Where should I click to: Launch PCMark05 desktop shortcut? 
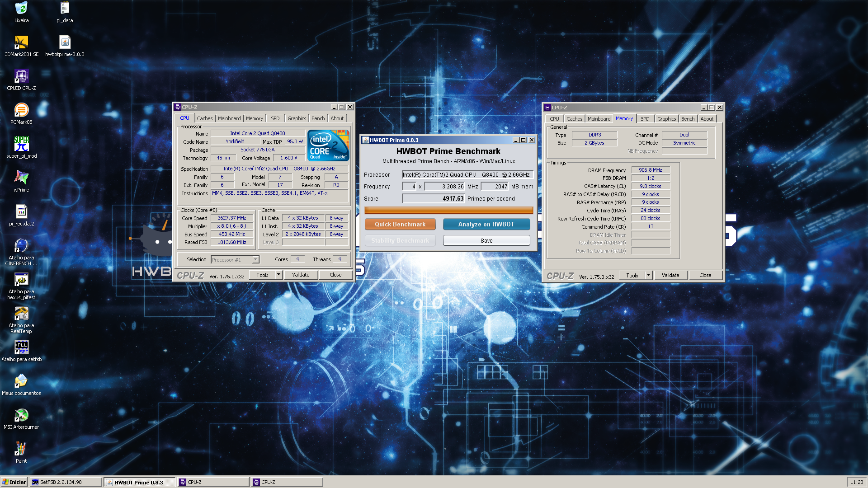click(21, 110)
